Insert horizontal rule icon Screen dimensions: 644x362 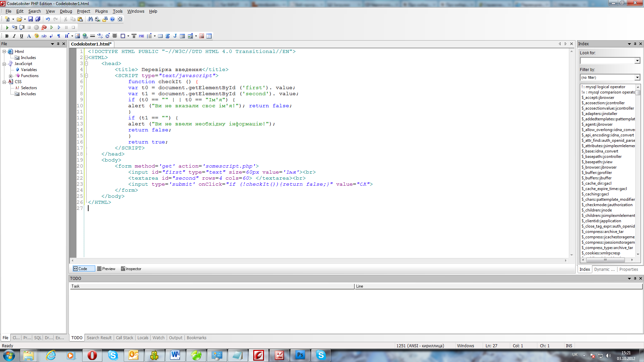(x=92, y=36)
